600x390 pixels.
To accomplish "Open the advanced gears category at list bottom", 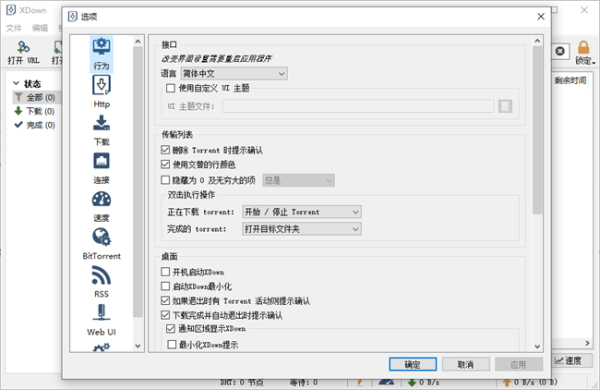I will pos(101,348).
